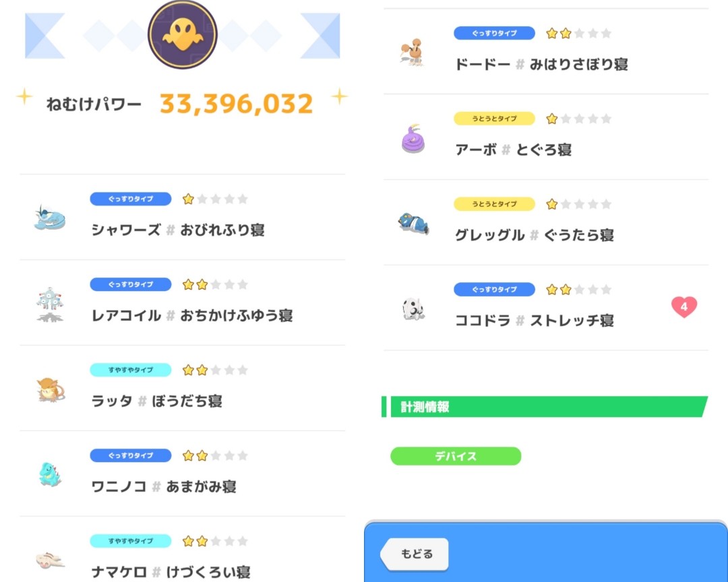Click the Magneton (レアコイル) sprite icon
728x582 pixels.
50,304
